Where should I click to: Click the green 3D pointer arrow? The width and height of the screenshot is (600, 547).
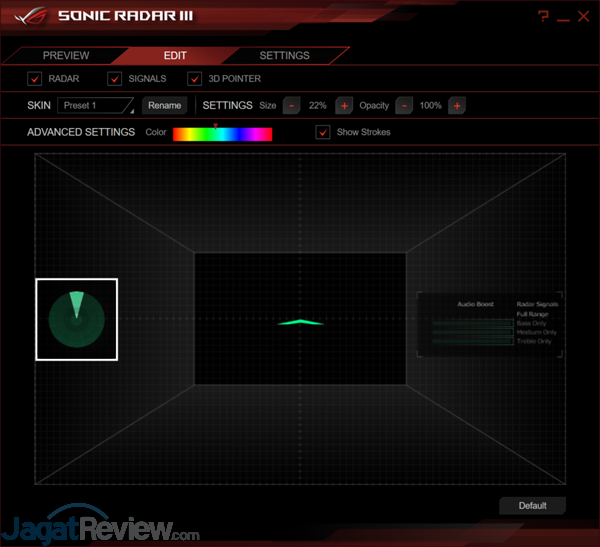(x=301, y=322)
